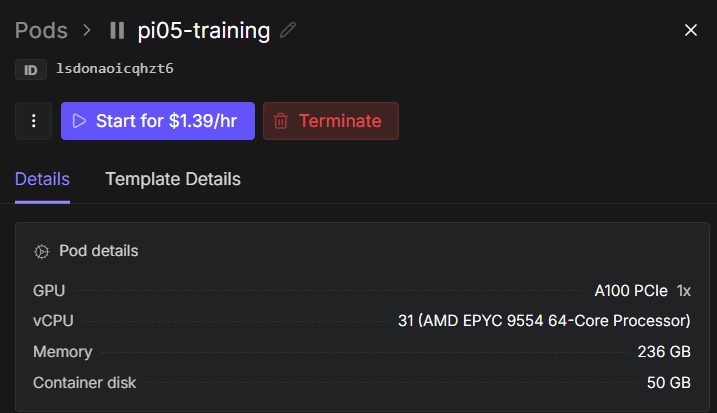
Task: Click the breadcrumb chevron after Pods
Action: [87, 31]
